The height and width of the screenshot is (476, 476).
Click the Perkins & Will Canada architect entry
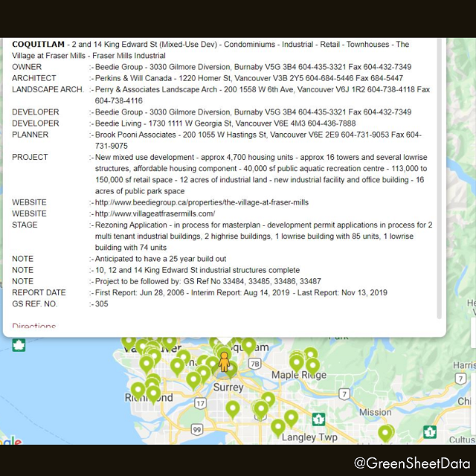249,78
